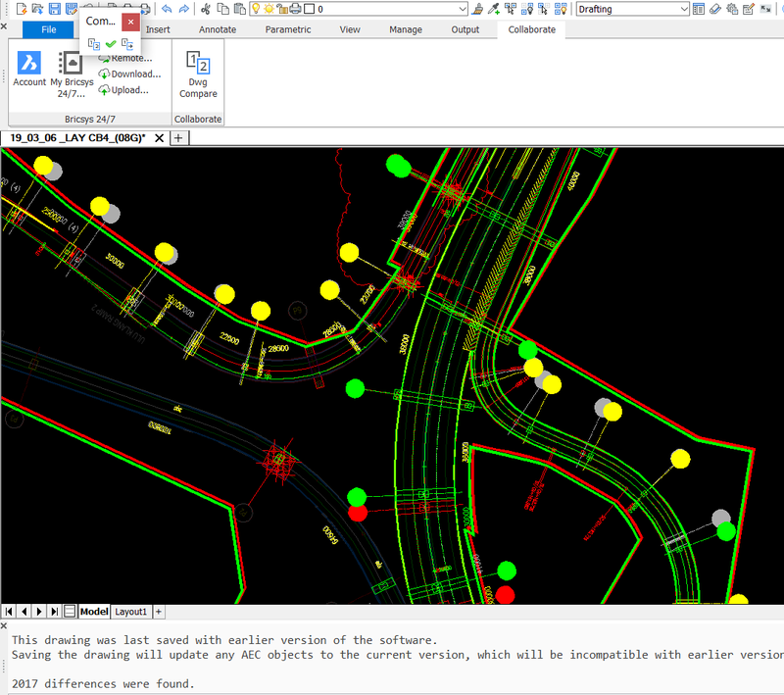Click the Paste clipboard icon
This screenshot has width=784, height=695.
(238, 9)
